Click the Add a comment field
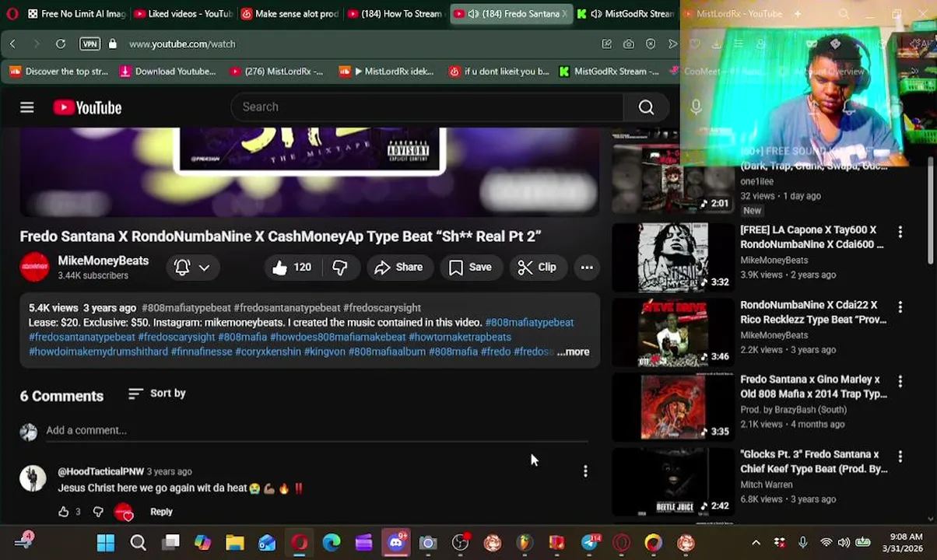 [316, 430]
